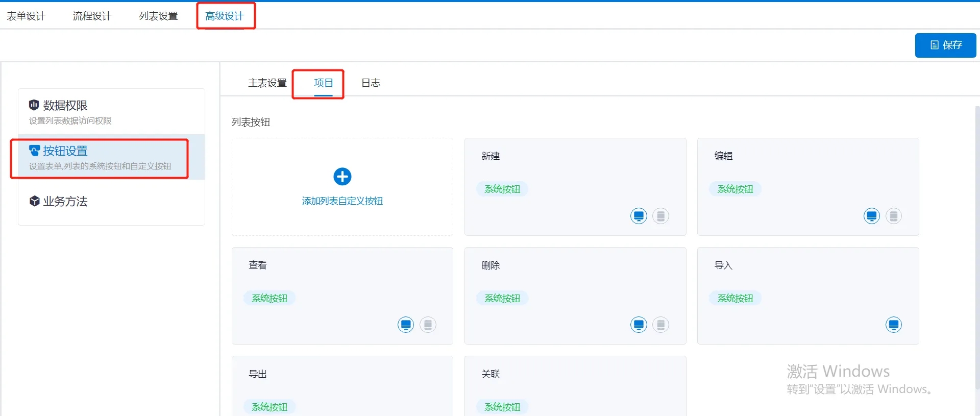Toggle desktop display for 删除 button
The width and height of the screenshot is (980, 416).
click(639, 325)
